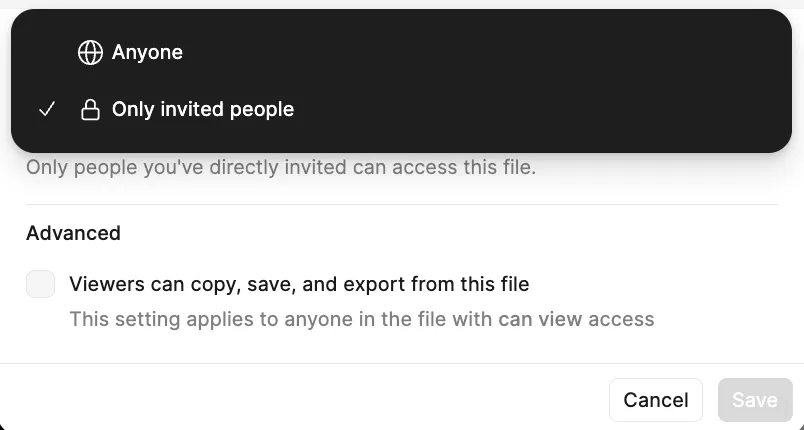This screenshot has height=430, width=804.
Task: Click the padlock icon for invited people
Action: 90,110
